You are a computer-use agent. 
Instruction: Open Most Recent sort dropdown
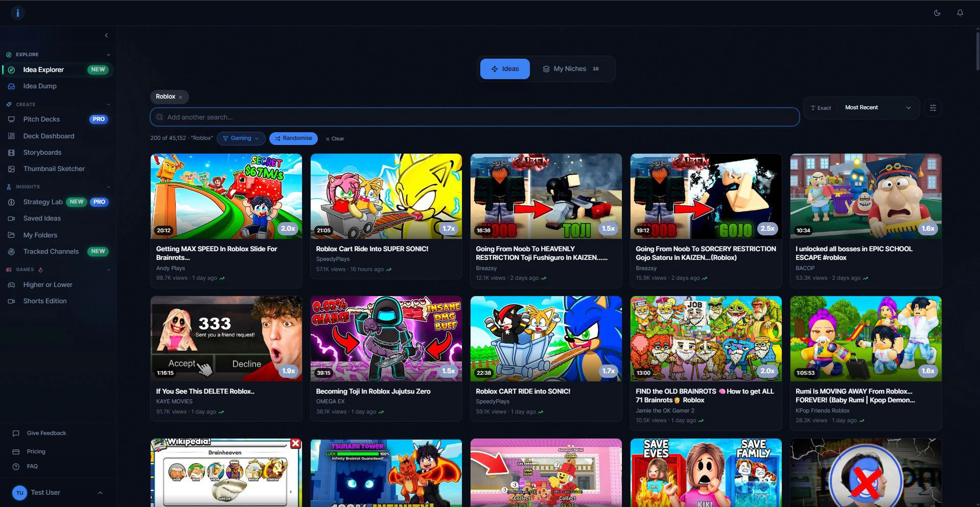click(x=877, y=108)
